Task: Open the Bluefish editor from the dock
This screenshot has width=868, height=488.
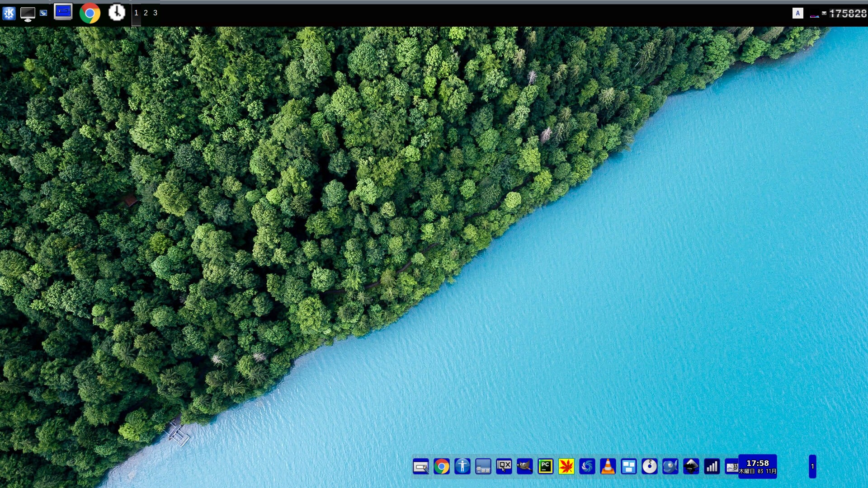Action: click(670, 467)
